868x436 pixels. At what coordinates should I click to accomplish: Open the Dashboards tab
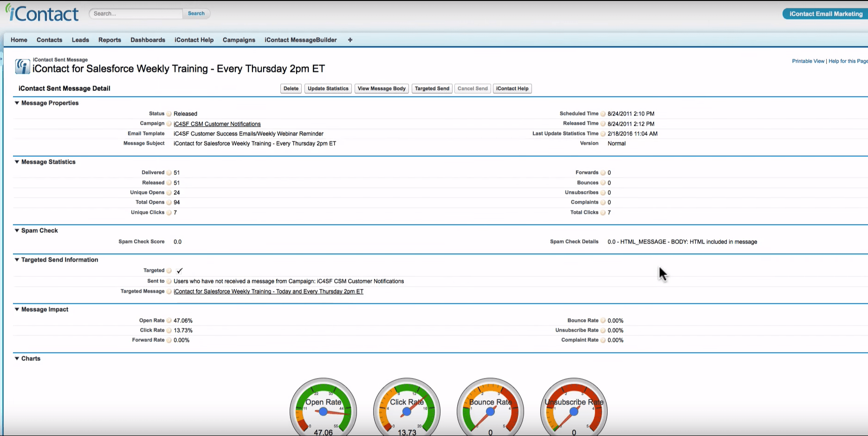[148, 40]
